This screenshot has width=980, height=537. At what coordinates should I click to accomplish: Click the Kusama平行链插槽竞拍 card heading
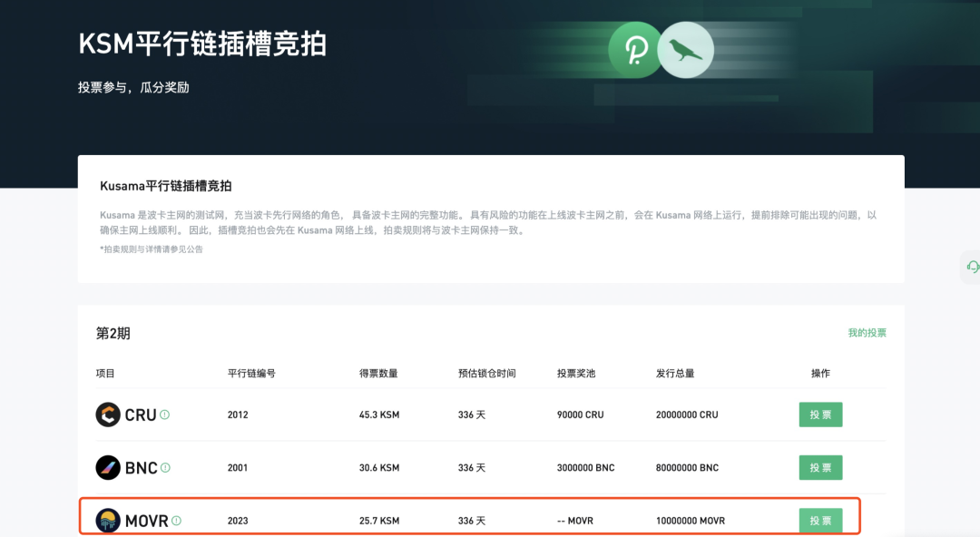tap(166, 186)
